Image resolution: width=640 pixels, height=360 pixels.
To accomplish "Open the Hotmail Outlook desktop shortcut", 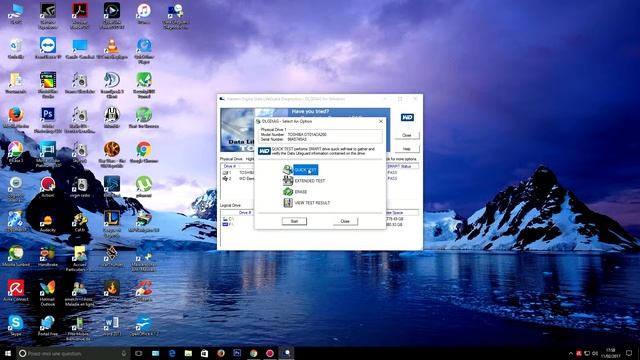I will (48, 293).
